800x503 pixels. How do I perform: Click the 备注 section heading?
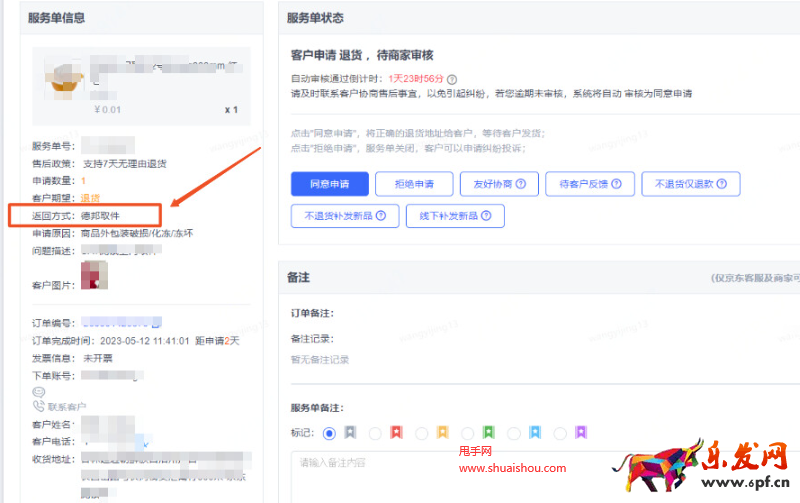tap(298, 278)
